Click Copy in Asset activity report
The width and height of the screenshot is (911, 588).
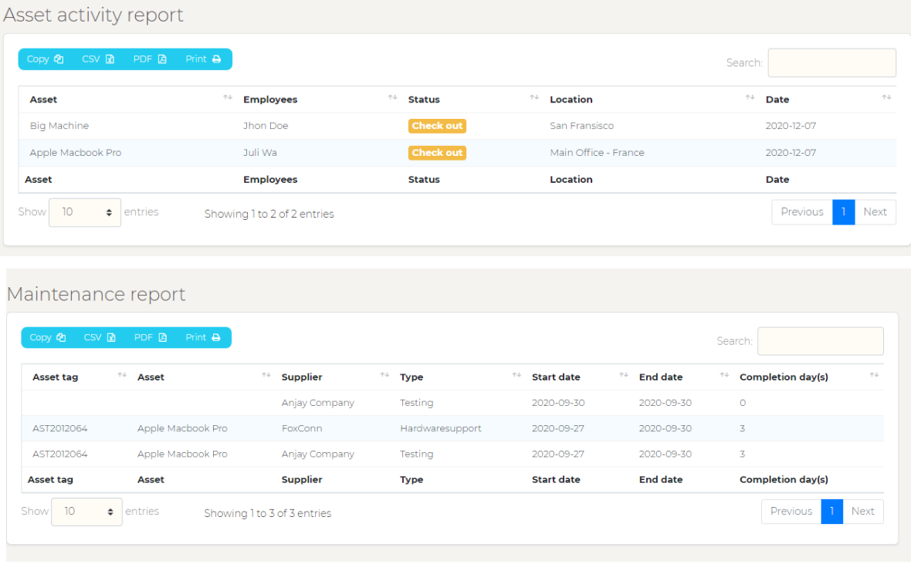(x=45, y=59)
